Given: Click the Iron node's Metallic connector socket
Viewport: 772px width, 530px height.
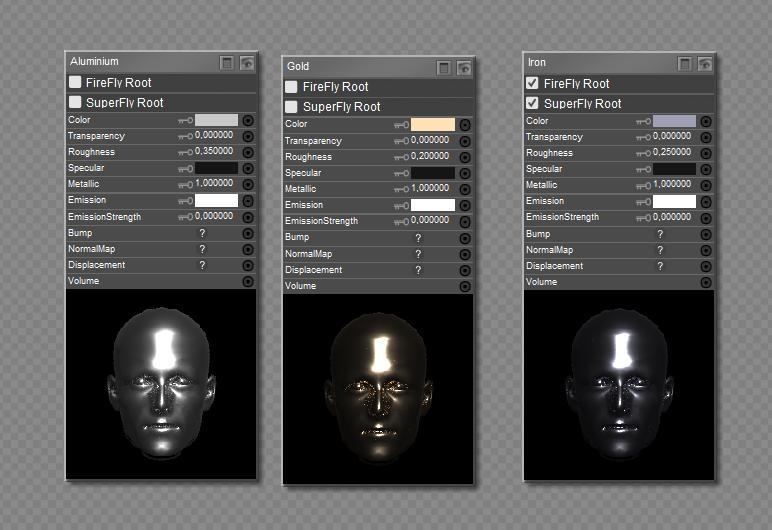Looking at the screenshot, I should (706, 185).
